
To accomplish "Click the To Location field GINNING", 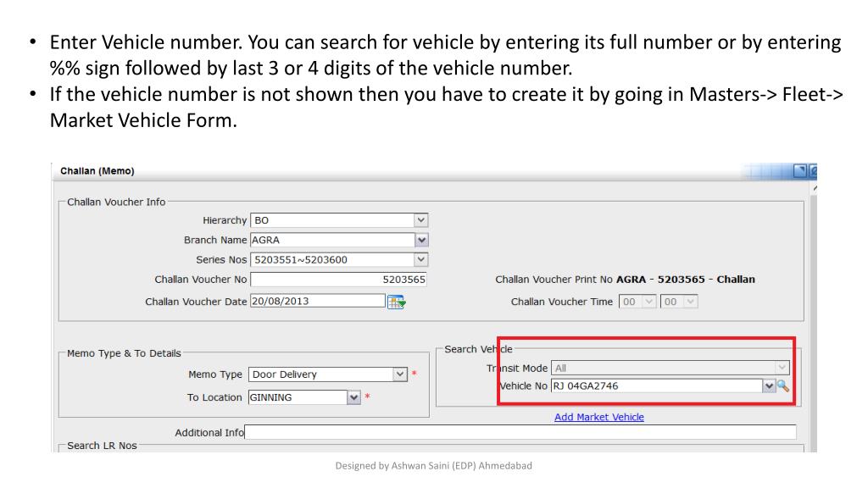I will click(298, 397).
